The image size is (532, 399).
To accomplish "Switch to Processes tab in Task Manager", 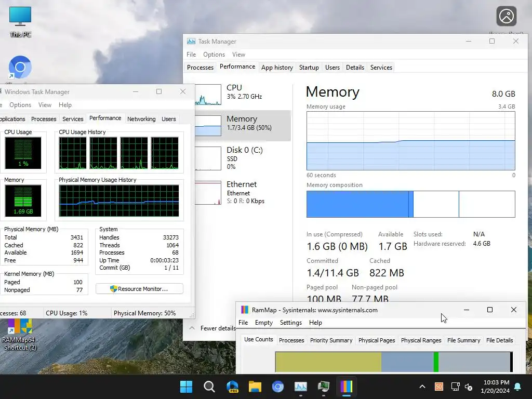I will pos(200,68).
